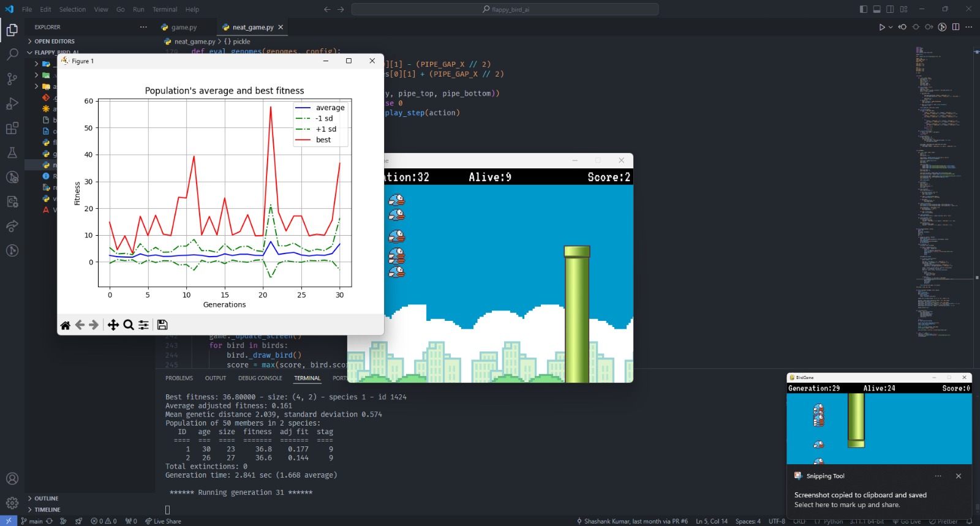This screenshot has width=980, height=526.
Task: Go to line via Ln 5, Col 14
Action: [x=712, y=521]
